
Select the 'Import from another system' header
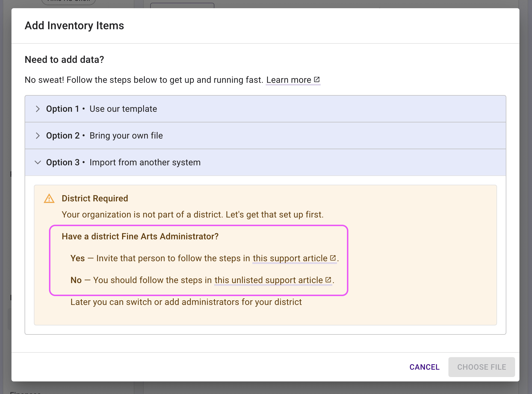pyautogui.click(x=145, y=163)
